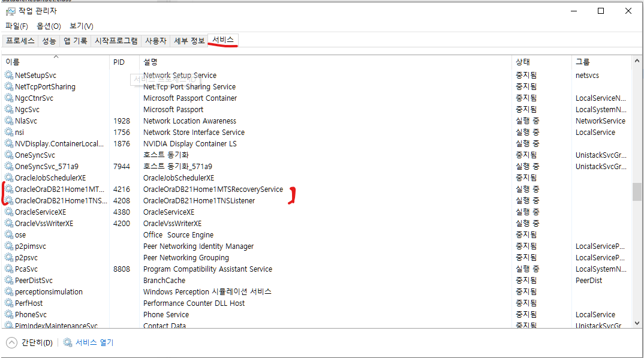
Task: Click the p2pimsvc service gear icon
Action: (x=9, y=246)
